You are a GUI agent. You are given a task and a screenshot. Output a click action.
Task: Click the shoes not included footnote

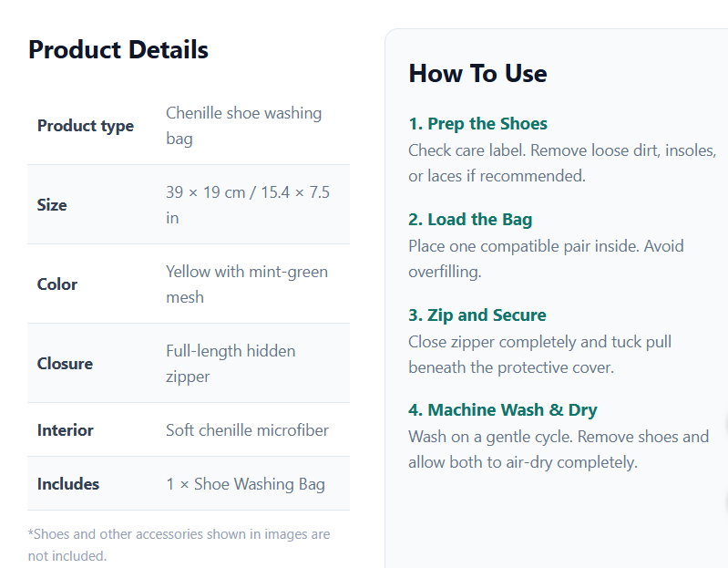click(x=179, y=545)
